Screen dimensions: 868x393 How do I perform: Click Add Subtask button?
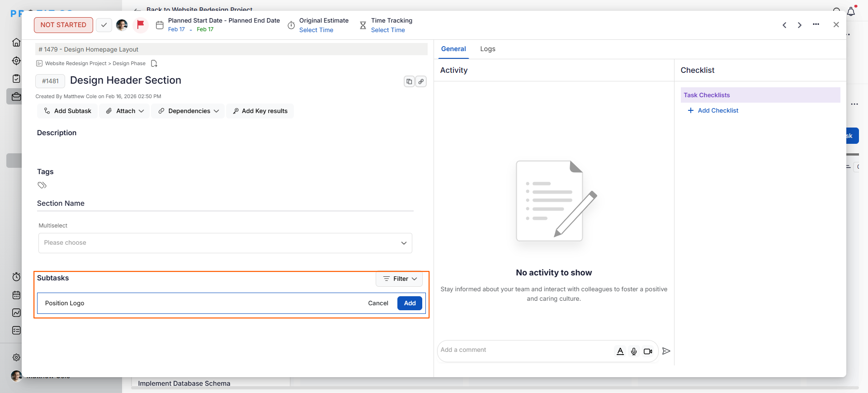pos(67,111)
